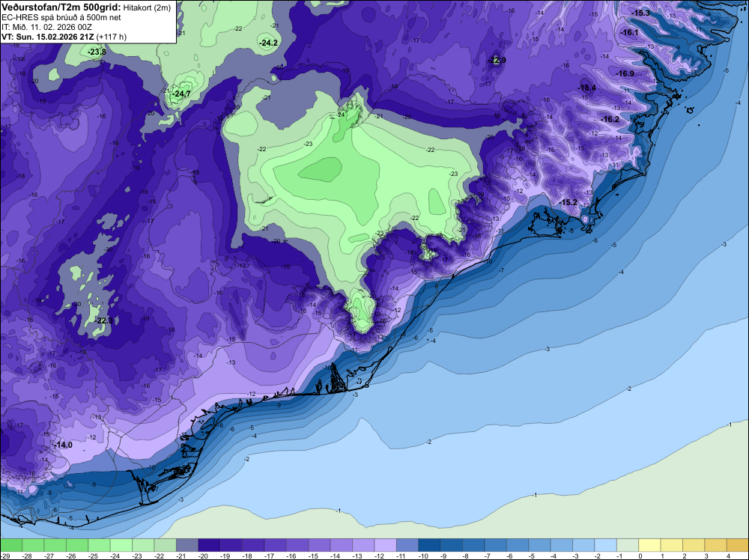Click the 'IT: Mið. 11. 02. 2026 00Z' line
This screenshot has height=560, width=749.
pyautogui.click(x=46, y=27)
